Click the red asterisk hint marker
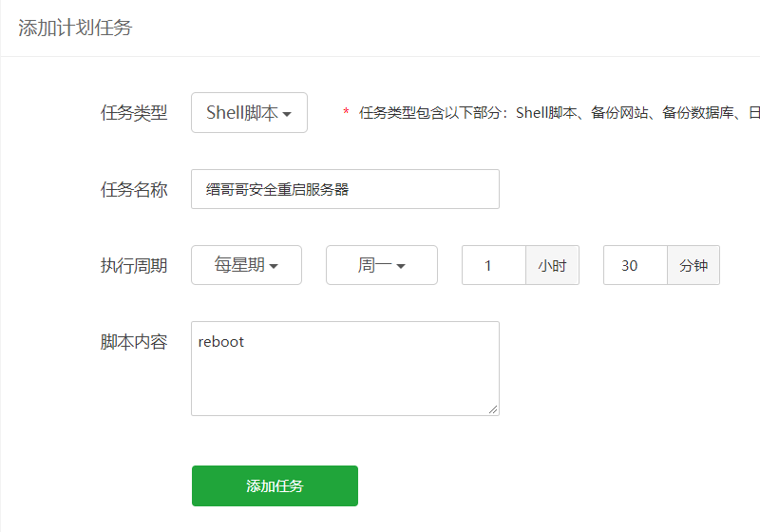Viewport: 760px width, 532px height. coord(346,113)
